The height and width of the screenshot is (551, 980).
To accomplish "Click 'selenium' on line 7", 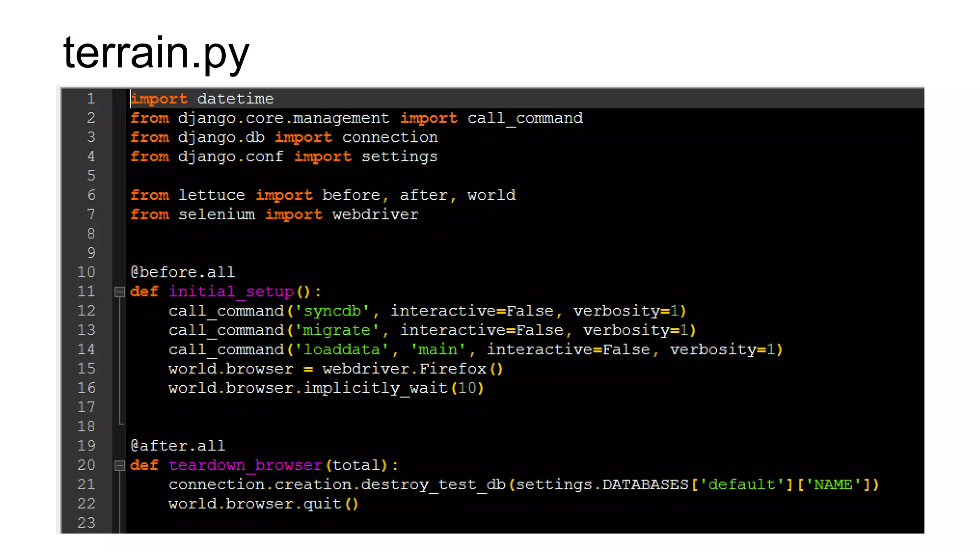I will pos(216,214).
